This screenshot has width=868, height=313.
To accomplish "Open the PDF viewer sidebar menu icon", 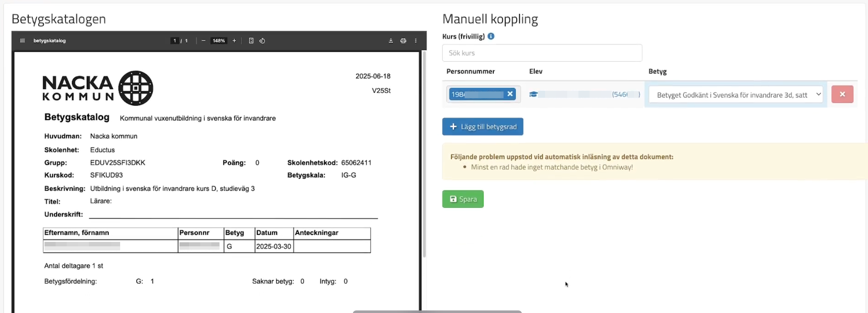I will coord(22,41).
